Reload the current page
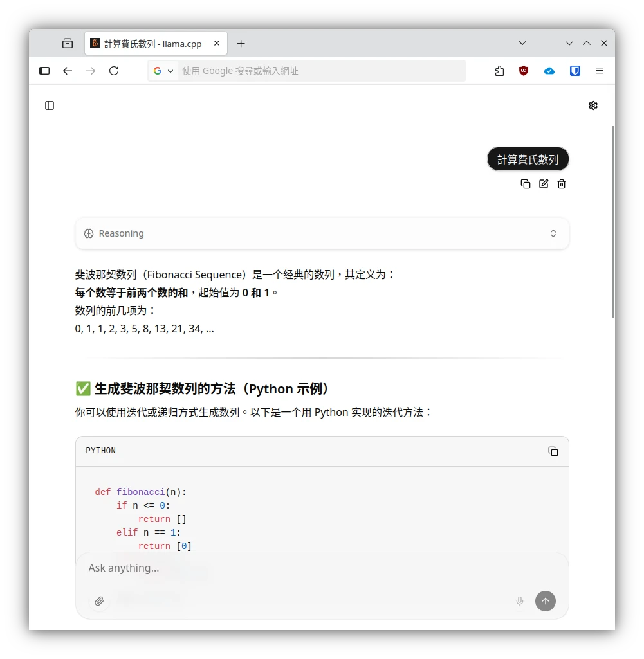 coord(114,71)
